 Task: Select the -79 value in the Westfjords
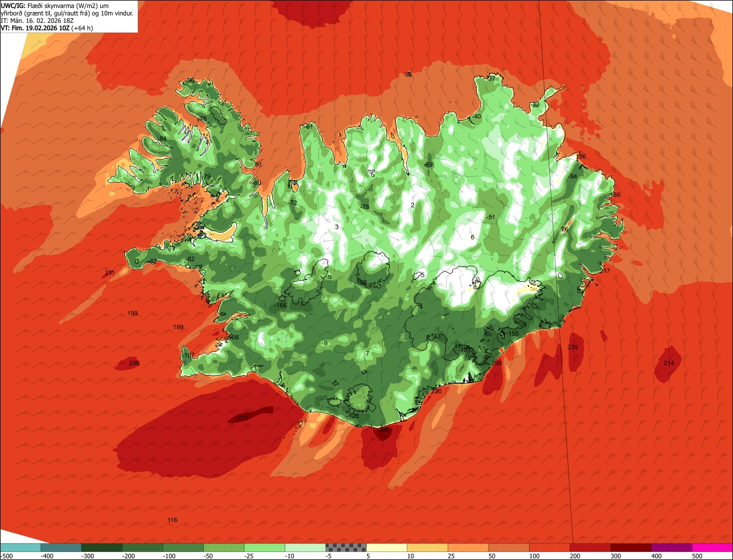[206, 176]
